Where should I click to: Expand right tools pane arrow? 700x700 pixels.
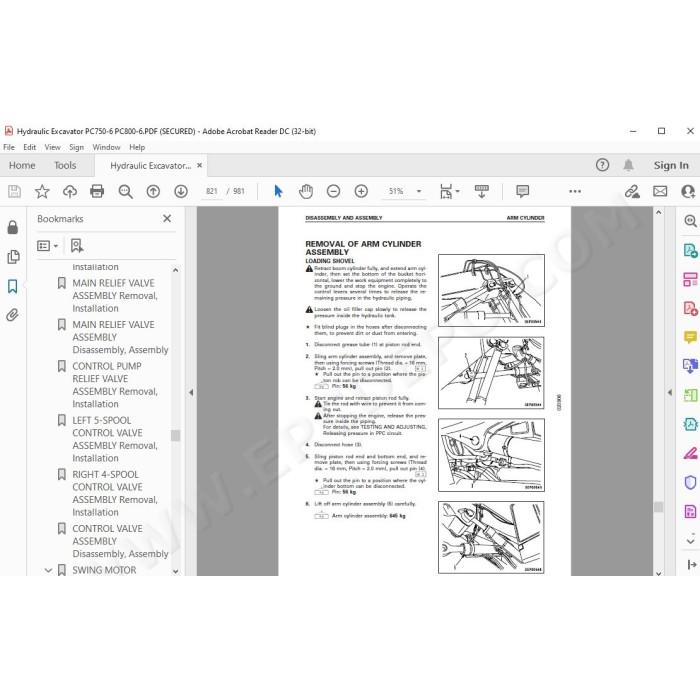click(670, 392)
